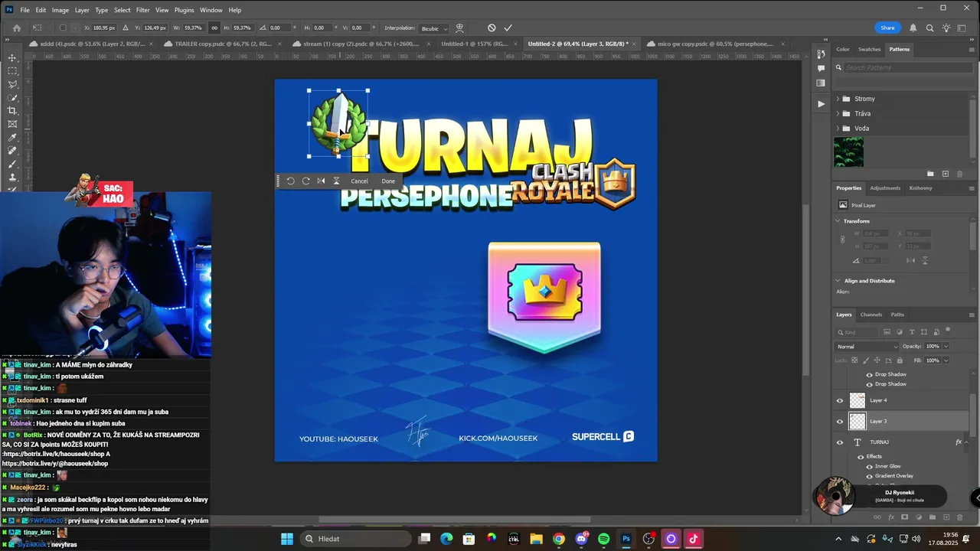Open the blend mode Normal dropdown

(867, 347)
